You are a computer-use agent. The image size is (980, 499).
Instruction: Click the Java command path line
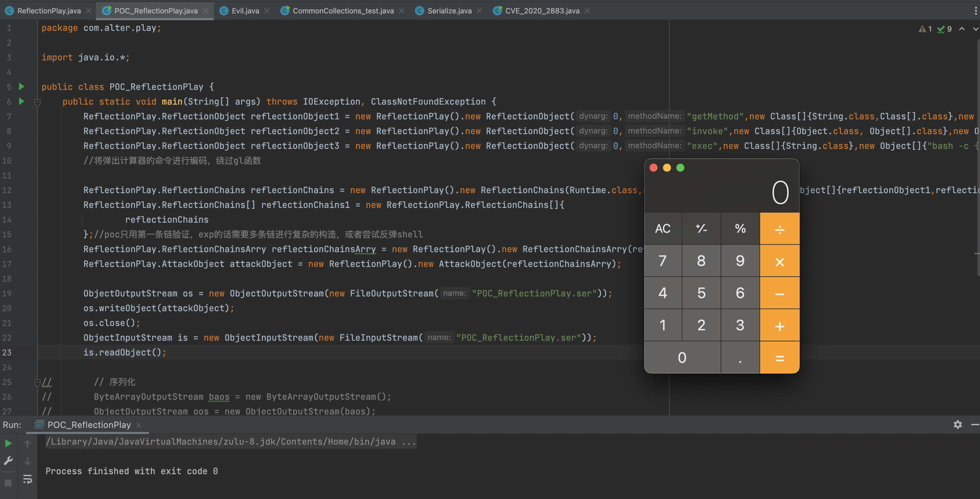click(231, 442)
